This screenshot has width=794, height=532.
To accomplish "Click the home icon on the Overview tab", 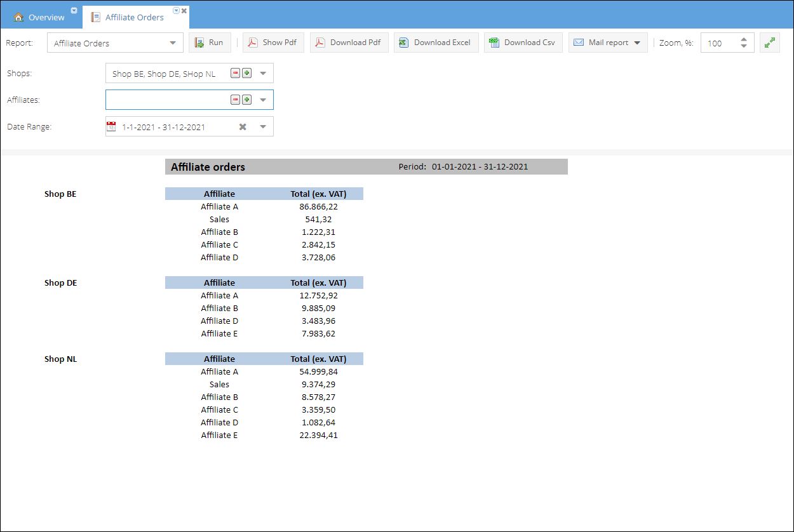I will click(x=19, y=17).
